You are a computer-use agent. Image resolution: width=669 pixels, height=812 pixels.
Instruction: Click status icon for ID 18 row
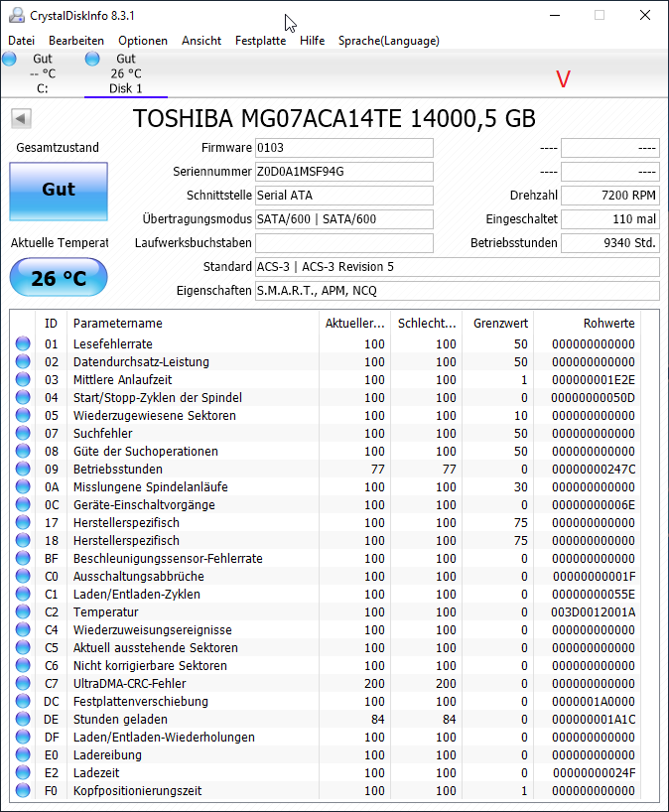click(23, 540)
